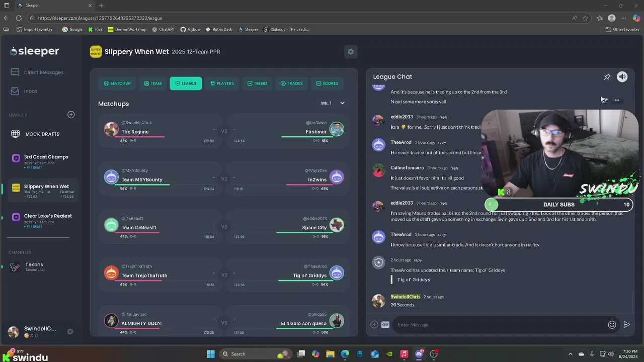Open the Scores tab

click(x=327, y=83)
